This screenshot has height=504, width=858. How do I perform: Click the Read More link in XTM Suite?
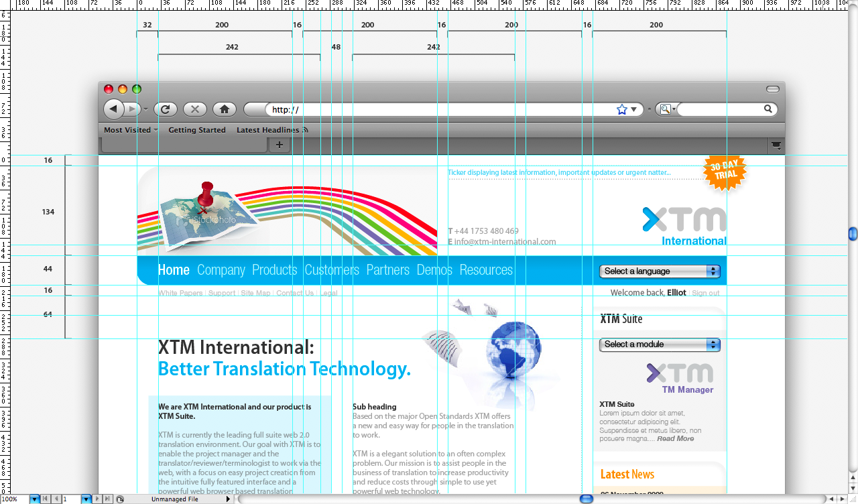coord(676,438)
